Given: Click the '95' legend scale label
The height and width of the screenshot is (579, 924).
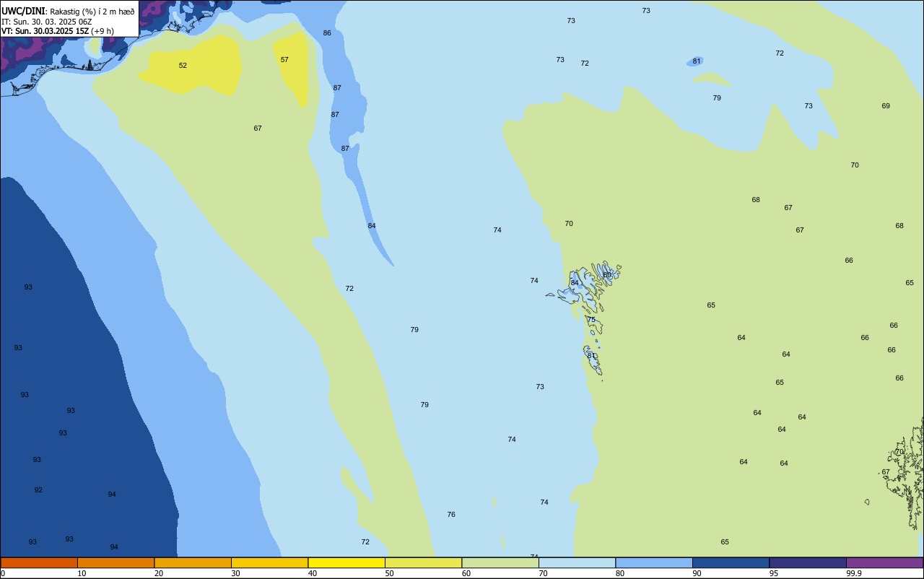Looking at the screenshot, I should click(x=774, y=573).
